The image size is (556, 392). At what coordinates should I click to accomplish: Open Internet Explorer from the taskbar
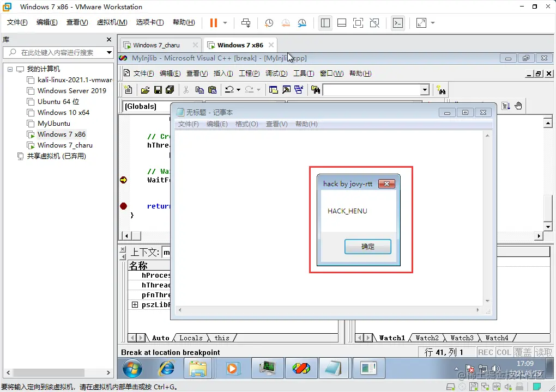point(166,368)
